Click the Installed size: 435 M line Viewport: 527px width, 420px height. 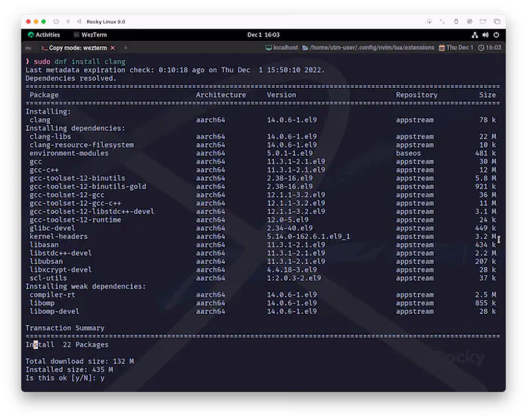69,369
